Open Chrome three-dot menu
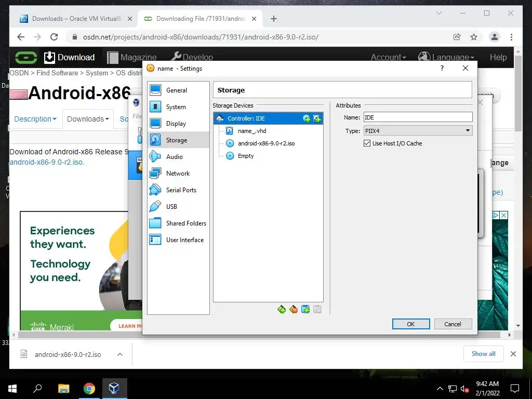Viewport: 532px width, 399px height. (x=511, y=37)
